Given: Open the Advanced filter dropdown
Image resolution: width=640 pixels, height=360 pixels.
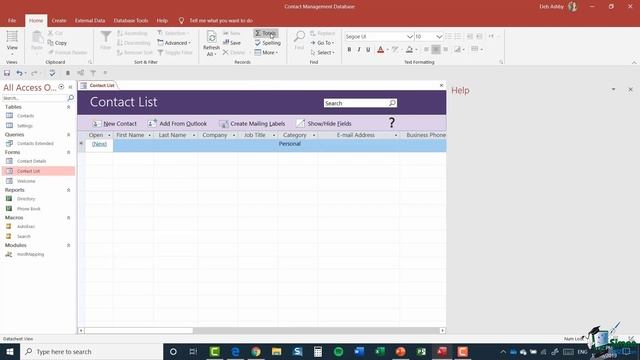Looking at the screenshot, I should point(174,43).
